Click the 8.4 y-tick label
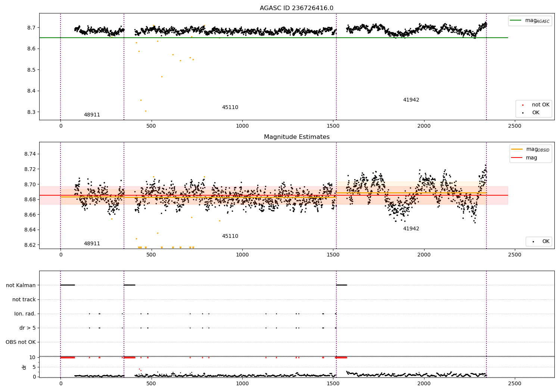560x392 pixels. pyautogui.click(x=31, y=91)
